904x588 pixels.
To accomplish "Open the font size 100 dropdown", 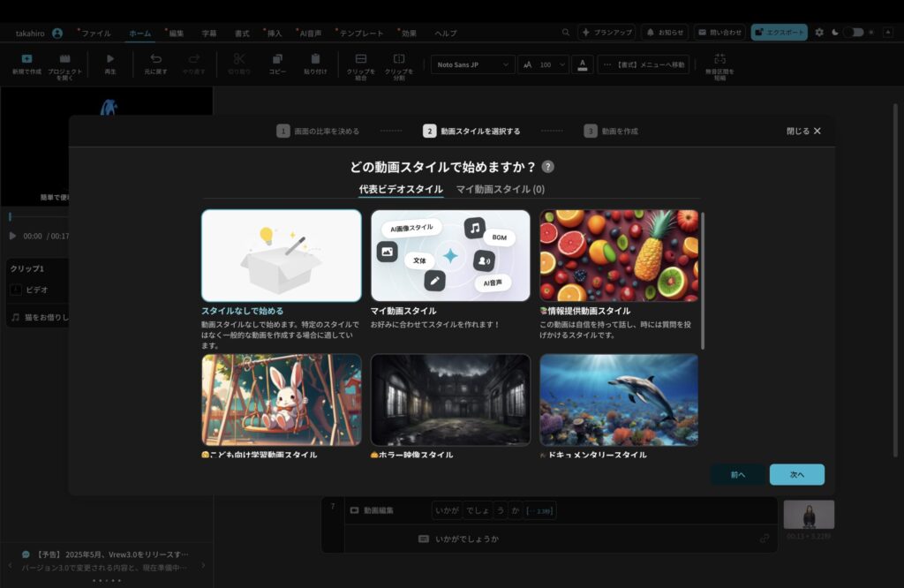I will 544,64.
